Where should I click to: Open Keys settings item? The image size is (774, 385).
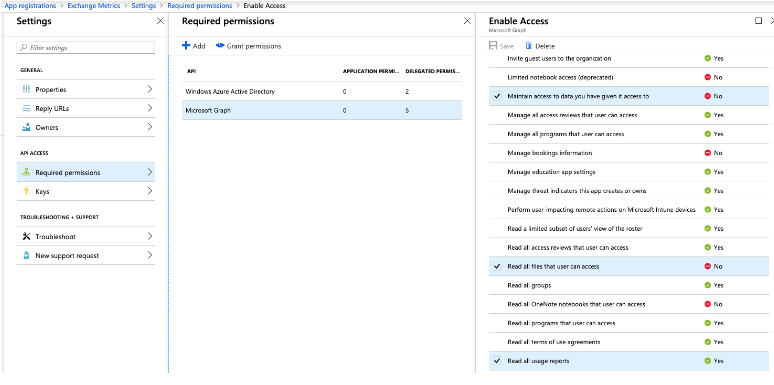(86, 191)
